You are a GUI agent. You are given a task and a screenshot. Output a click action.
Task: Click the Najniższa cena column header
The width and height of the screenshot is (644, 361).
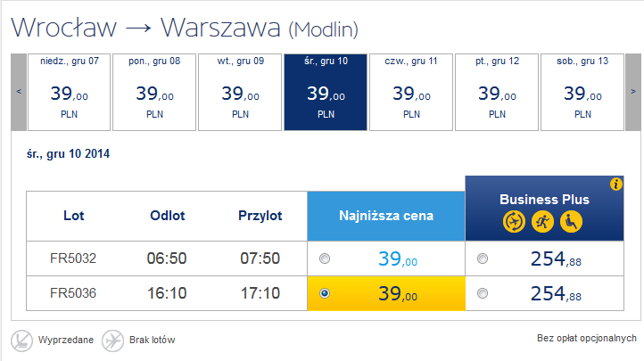[386, 216]
